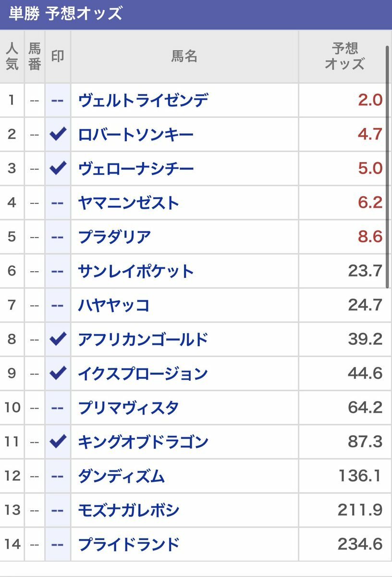The image size is (392, 577).
Task: Open ダンディズム horse profile
Action: [x=121, y=476]
